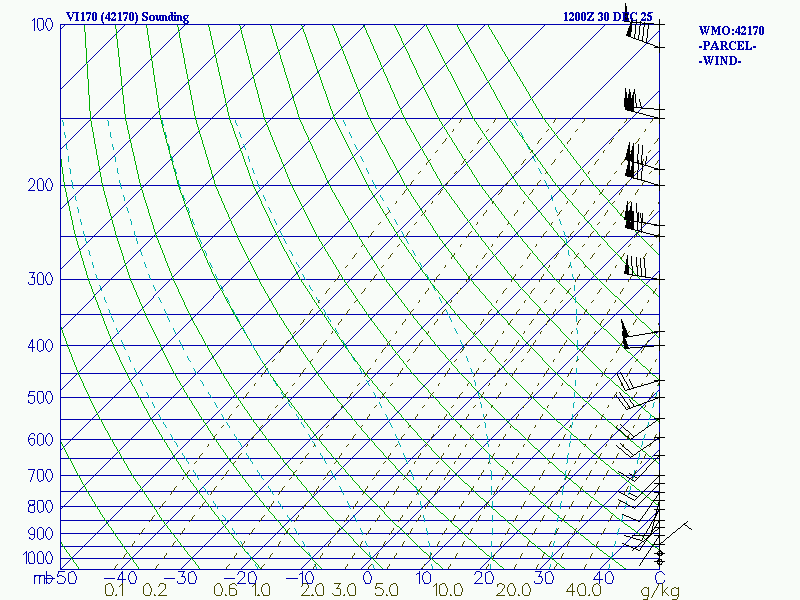Image resolution: width=800 pixels, height=600 pixels.
Task: Click the 700 mb pressure label
Action: coord(40,476)
